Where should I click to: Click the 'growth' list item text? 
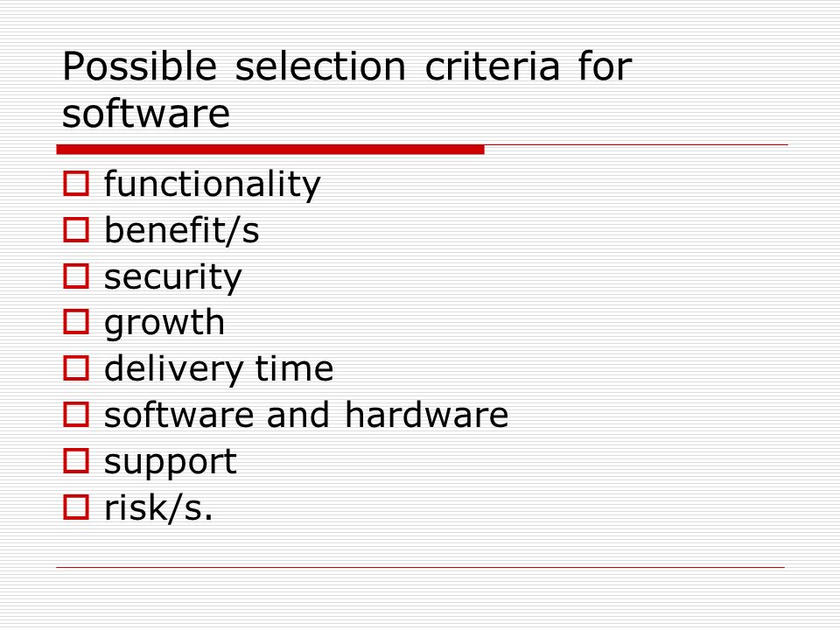(164, 323)
